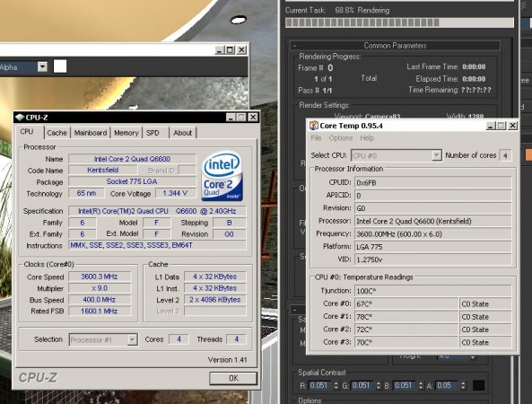This screenshot has height=404, width=532.
Task: Click the Tjunction value "100C°"
Action: (x=433, y=291)
